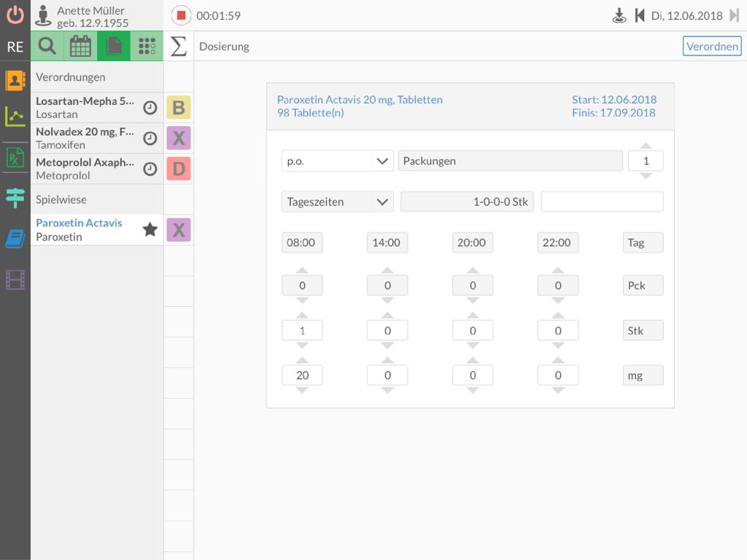This screenshot has height=560, width=747.
Task: Click the RE label in sidebar
Action: click(15, 47)
